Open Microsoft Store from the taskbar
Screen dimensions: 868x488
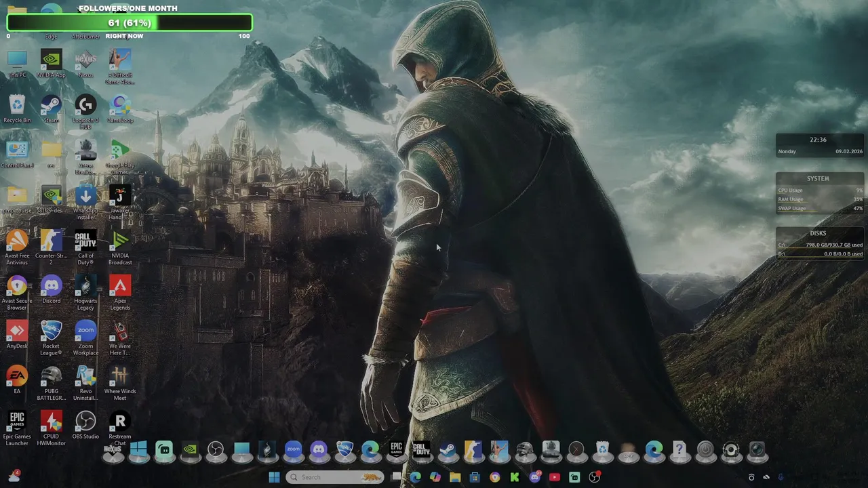[475, 477]
